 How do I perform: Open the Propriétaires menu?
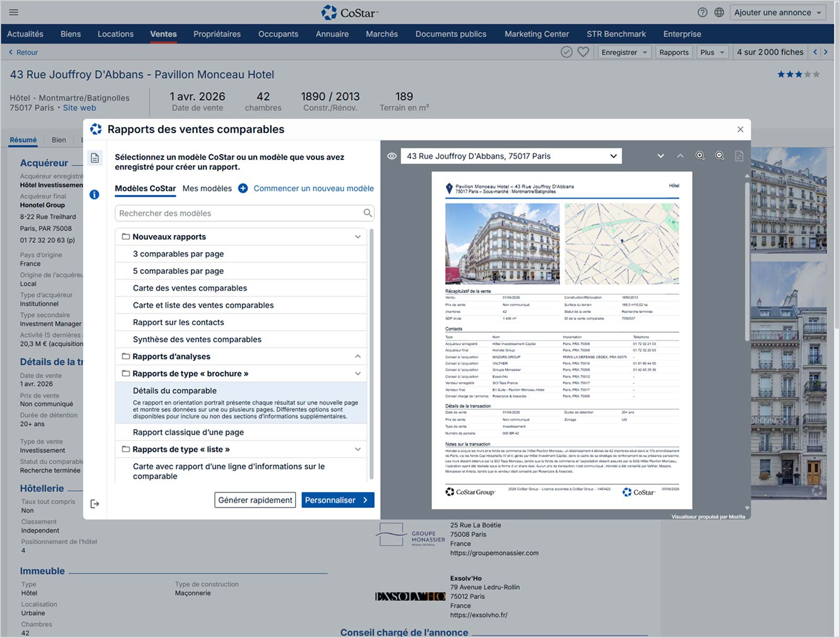(x=217, y=34)
